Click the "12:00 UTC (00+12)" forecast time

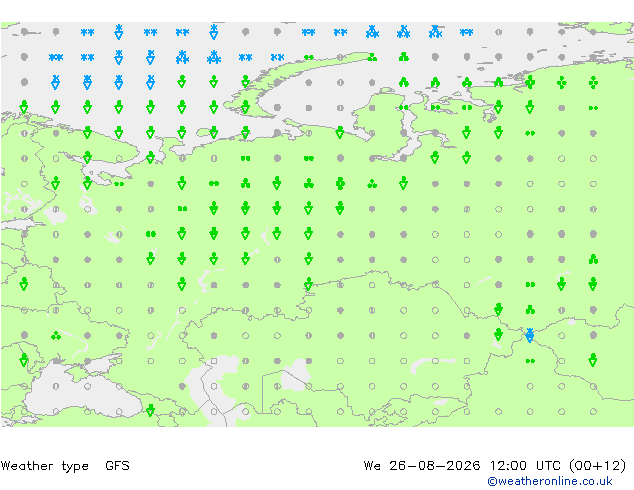558,466
